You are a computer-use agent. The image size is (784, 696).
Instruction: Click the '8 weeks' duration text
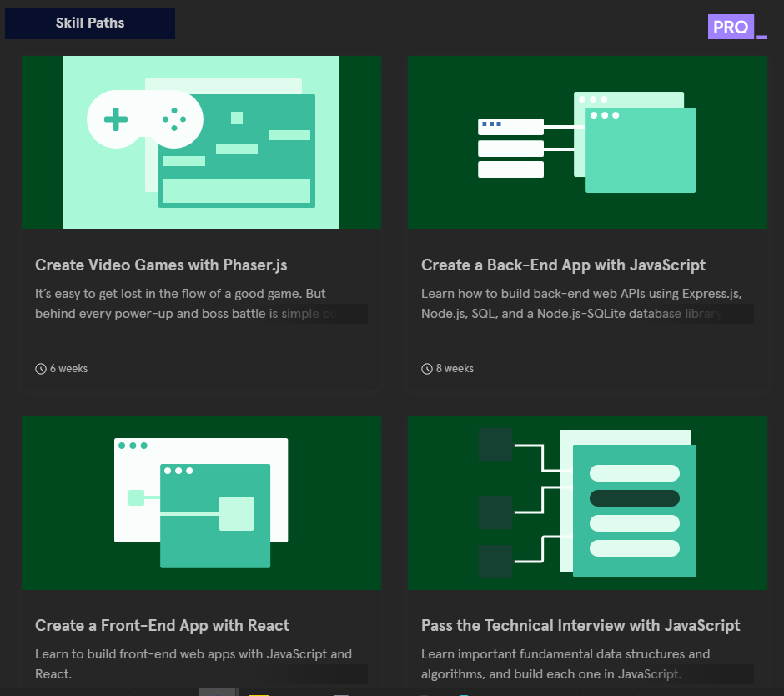coord(455,369)
